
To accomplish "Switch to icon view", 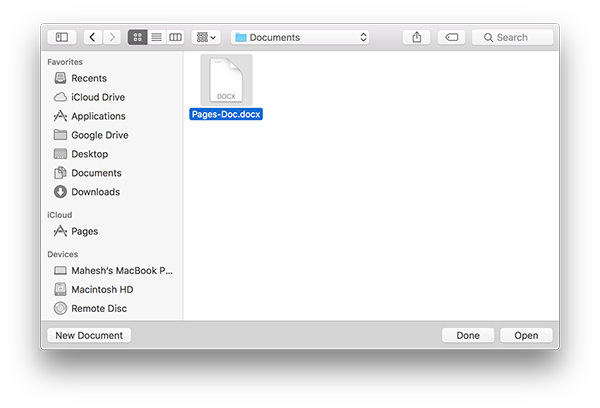I will [137, 37].
